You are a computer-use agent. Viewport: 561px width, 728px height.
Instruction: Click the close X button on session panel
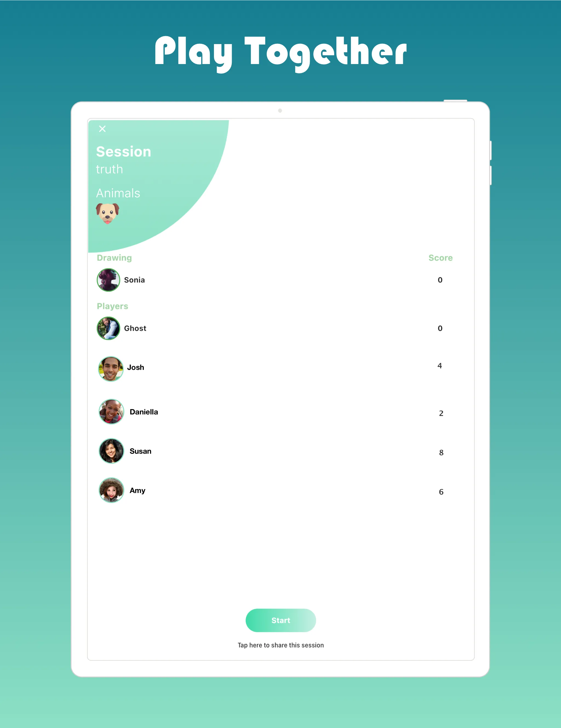102,129
